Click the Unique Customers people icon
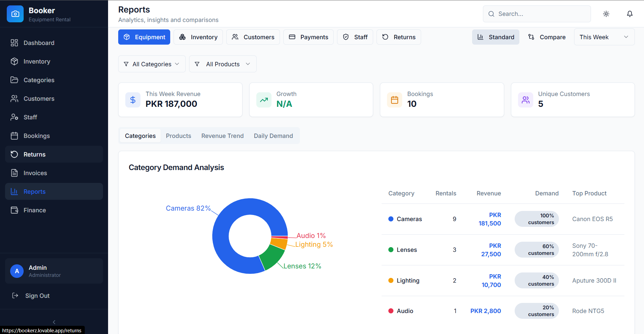 coord(525,100)
